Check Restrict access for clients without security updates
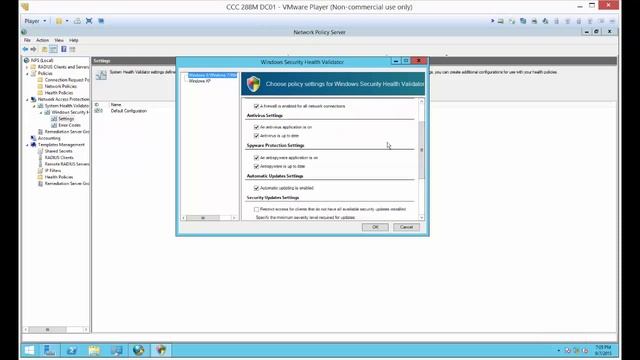 coord(256,209)
